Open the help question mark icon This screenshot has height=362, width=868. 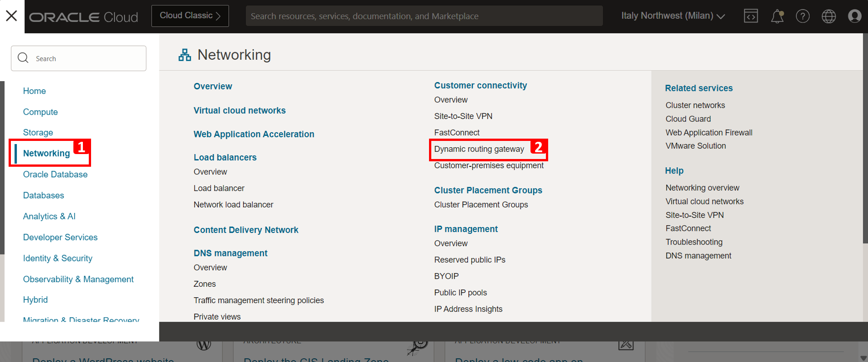coord(802,16)
